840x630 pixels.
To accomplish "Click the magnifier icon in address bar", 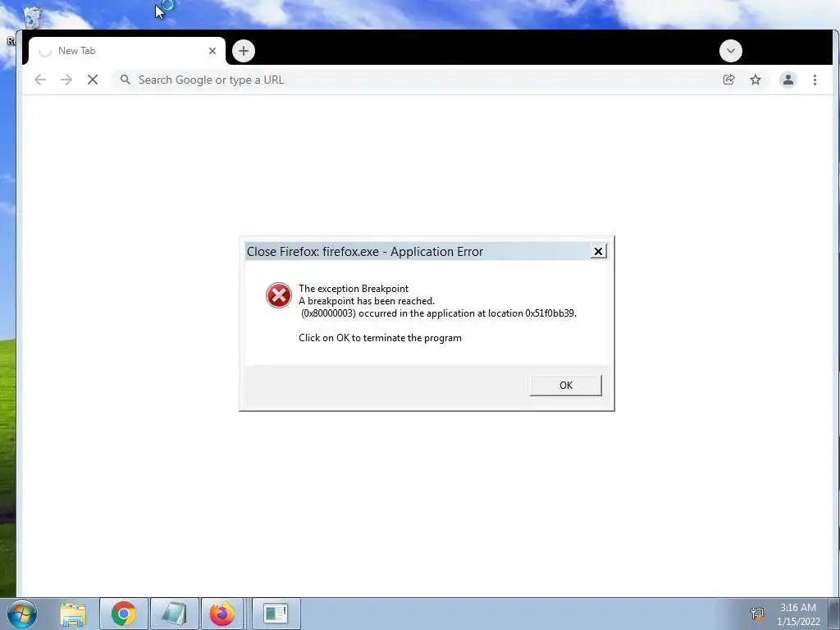I will click(125, 80).
